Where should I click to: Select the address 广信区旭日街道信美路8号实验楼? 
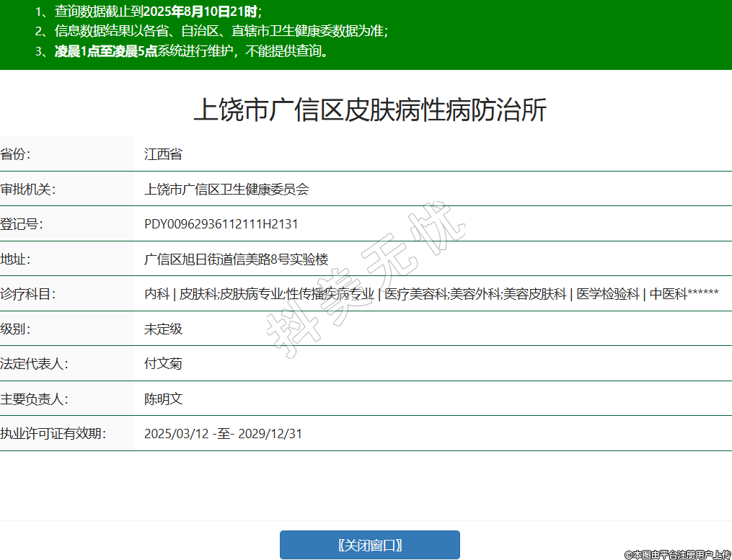236,259
